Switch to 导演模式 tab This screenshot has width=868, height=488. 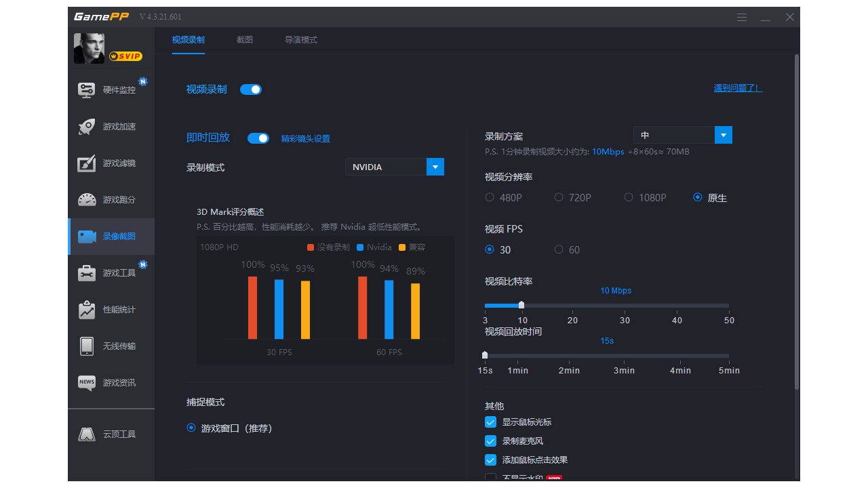pyautogui.click(x=301, y=40)
